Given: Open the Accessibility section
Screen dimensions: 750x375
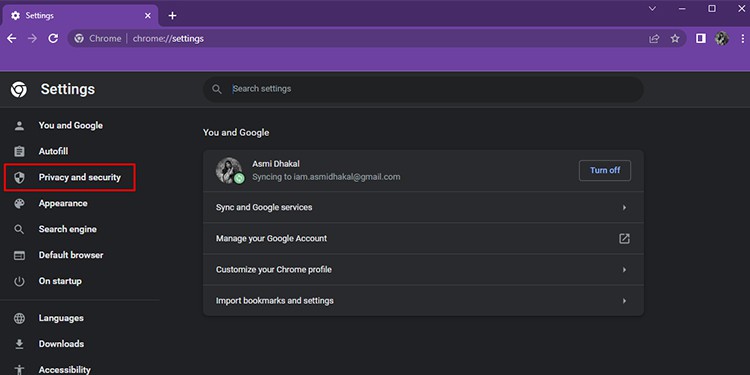Looking at the screenshot, I should coord(65,370).
